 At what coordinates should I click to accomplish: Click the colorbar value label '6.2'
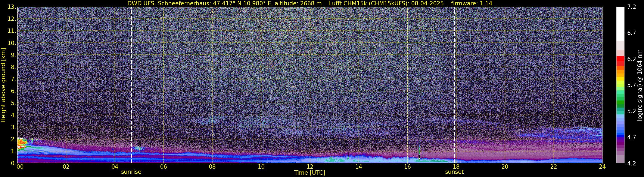point(632,59)
